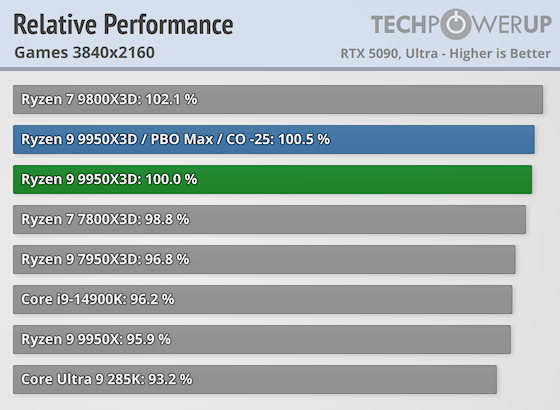Image resolution: width=560 pixels, height=410 pixels.
Task: Click the RTX 5090 Ultra caption text
Action: click(445, 54)
